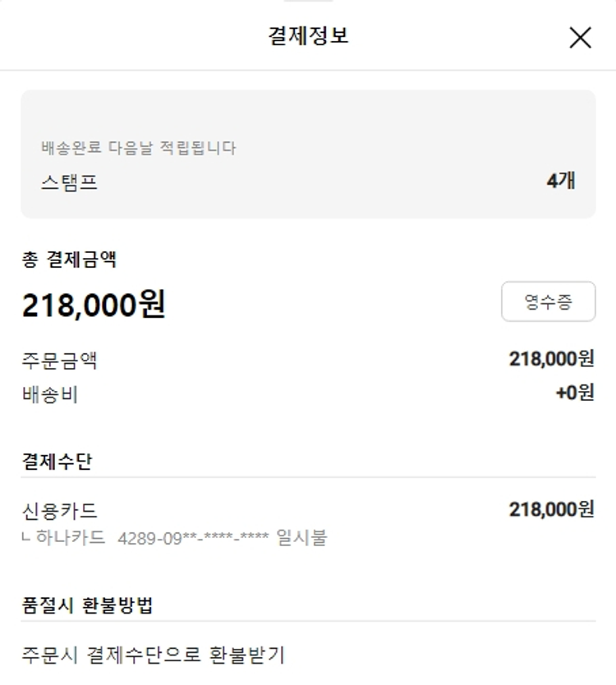Image resolution: width=616 pixels, height=685 pixels.
Task: Click the 신용카드 payment method label
Action: tap(60, 510)
